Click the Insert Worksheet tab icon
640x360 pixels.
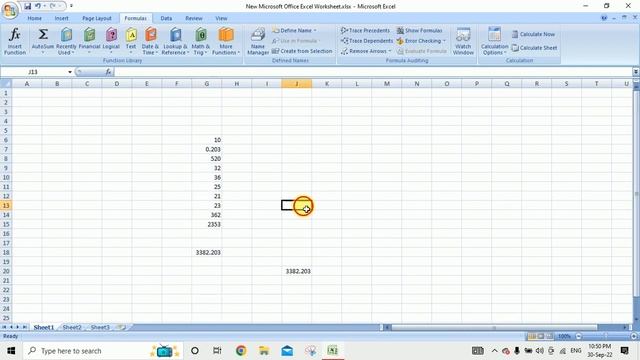pos(121,327)
